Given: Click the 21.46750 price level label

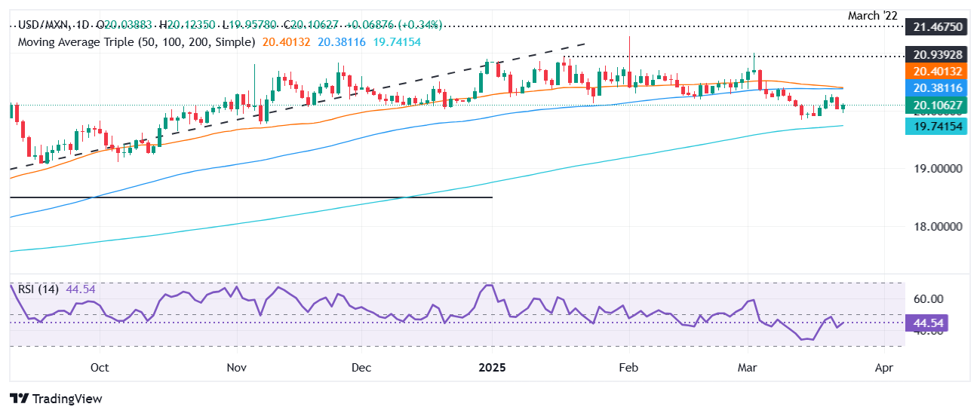Looking at the screenshot, I should (935, 26).
